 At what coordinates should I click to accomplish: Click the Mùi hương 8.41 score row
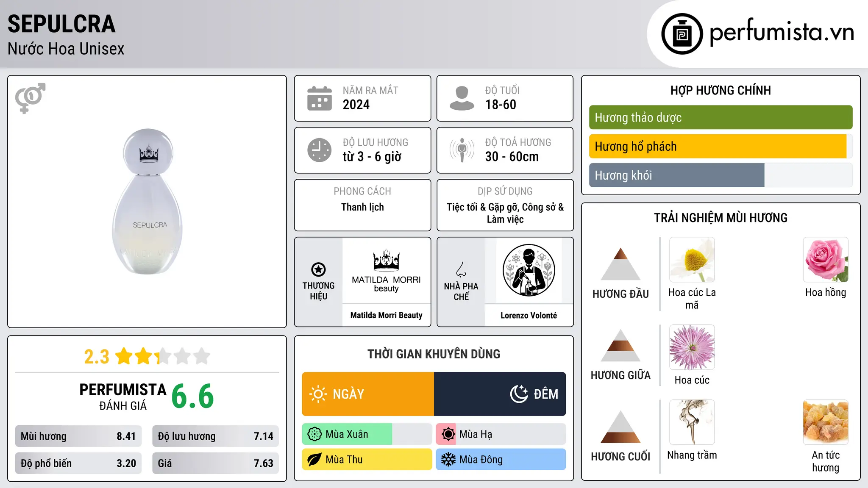tap(78, 436)
